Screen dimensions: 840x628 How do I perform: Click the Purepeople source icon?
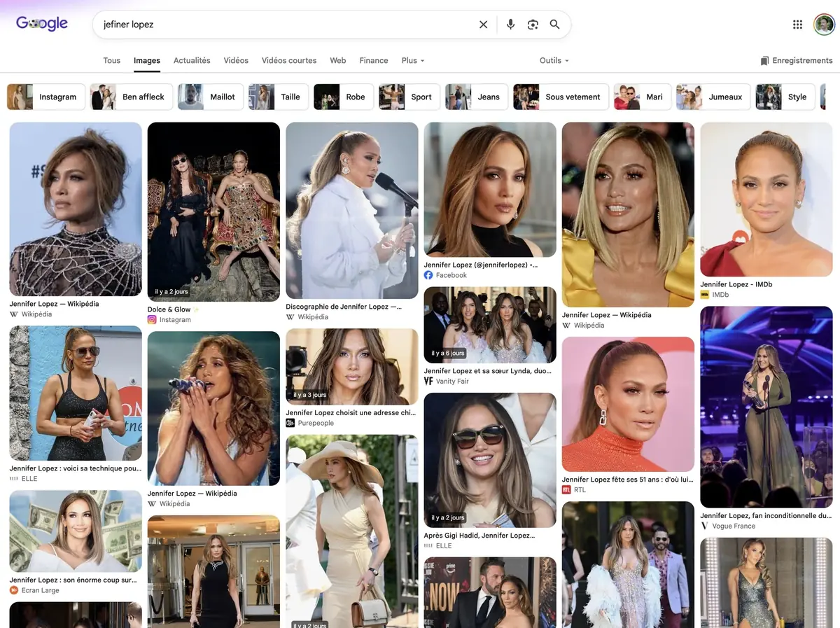tap(290, 423)
